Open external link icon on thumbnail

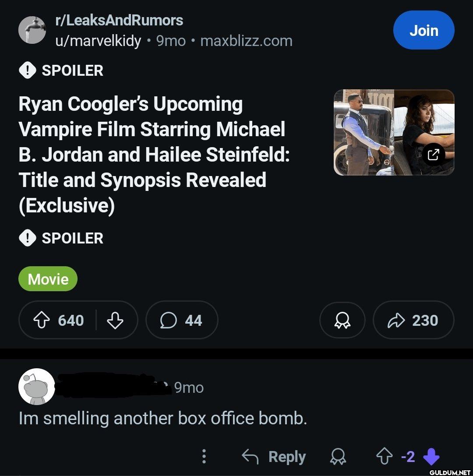(433, 154)
